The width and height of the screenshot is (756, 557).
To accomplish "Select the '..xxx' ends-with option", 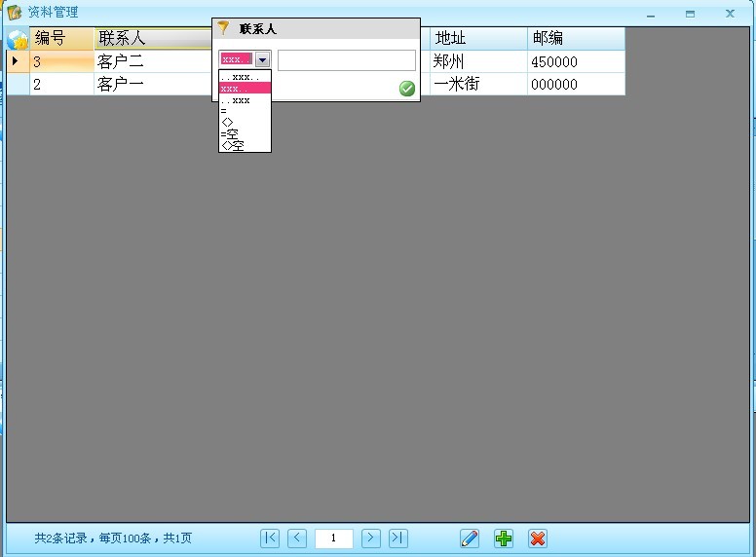I will click(x=245, y=100).
